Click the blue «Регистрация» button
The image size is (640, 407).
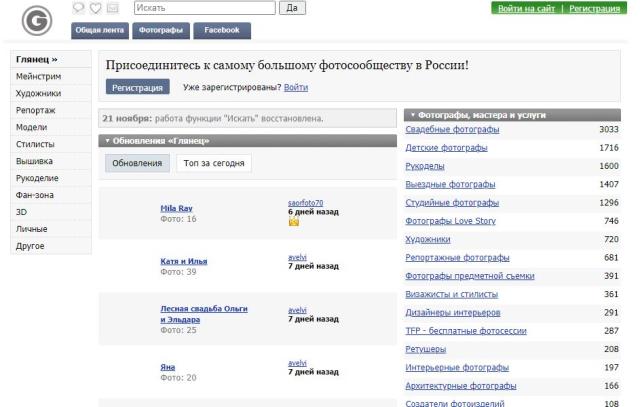tap(138, 88)
